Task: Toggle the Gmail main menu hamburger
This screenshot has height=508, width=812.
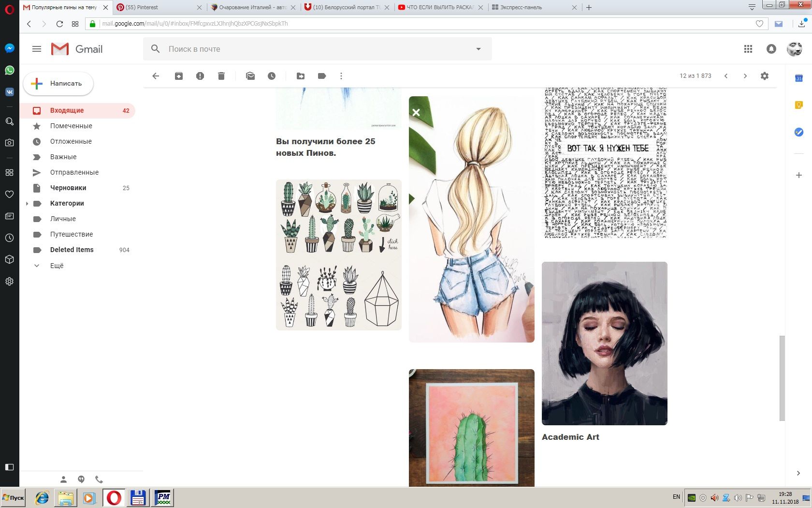Action: [37, 49]
